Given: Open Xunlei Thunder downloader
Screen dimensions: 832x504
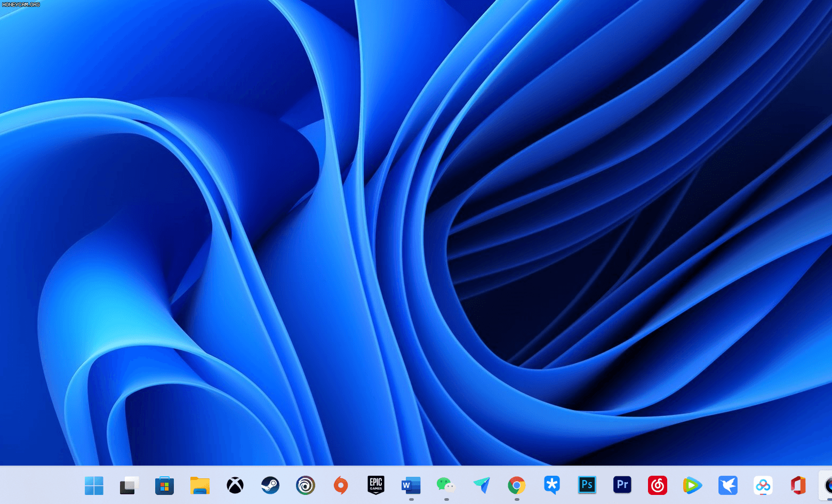Looking at the screenshot, I should (727, 485).
